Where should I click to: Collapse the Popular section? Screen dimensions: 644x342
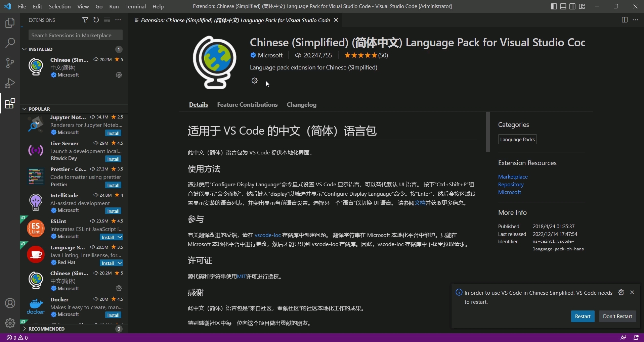click(25, 109)
